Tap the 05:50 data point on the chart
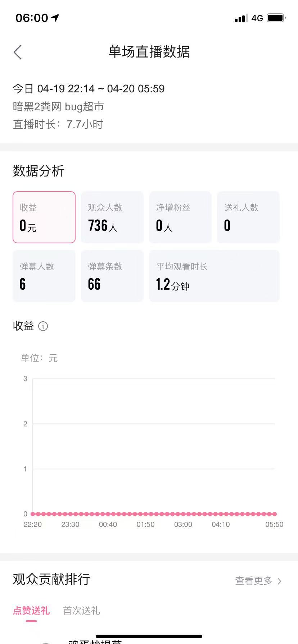 [275, 514]
